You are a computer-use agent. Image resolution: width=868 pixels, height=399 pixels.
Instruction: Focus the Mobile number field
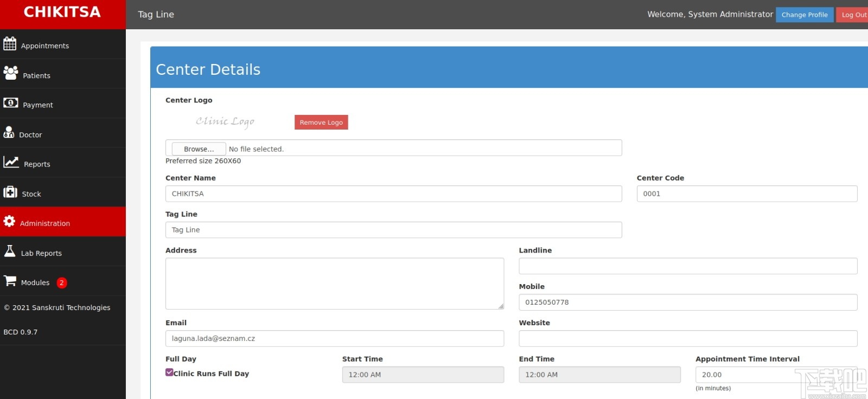[688, 303]
